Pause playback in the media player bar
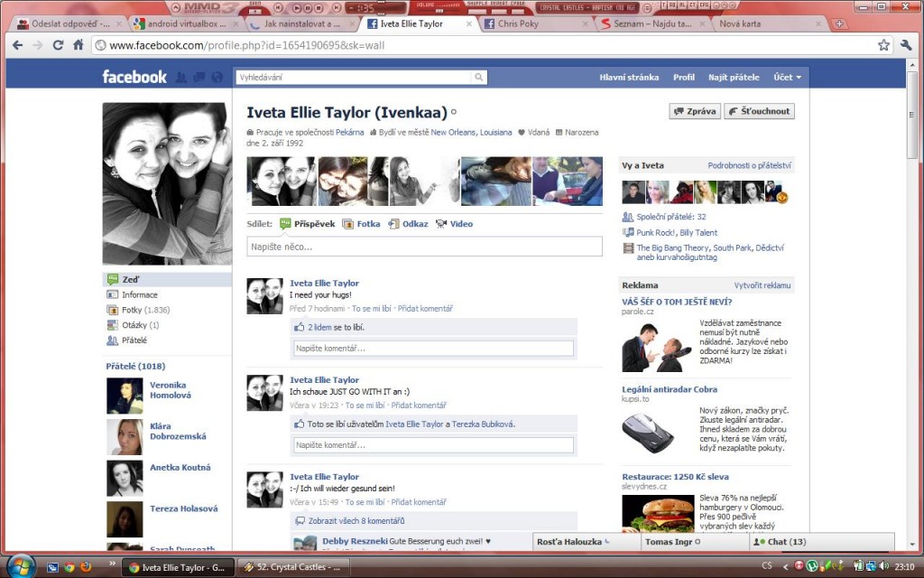924x578 pixels. (308, 7)
